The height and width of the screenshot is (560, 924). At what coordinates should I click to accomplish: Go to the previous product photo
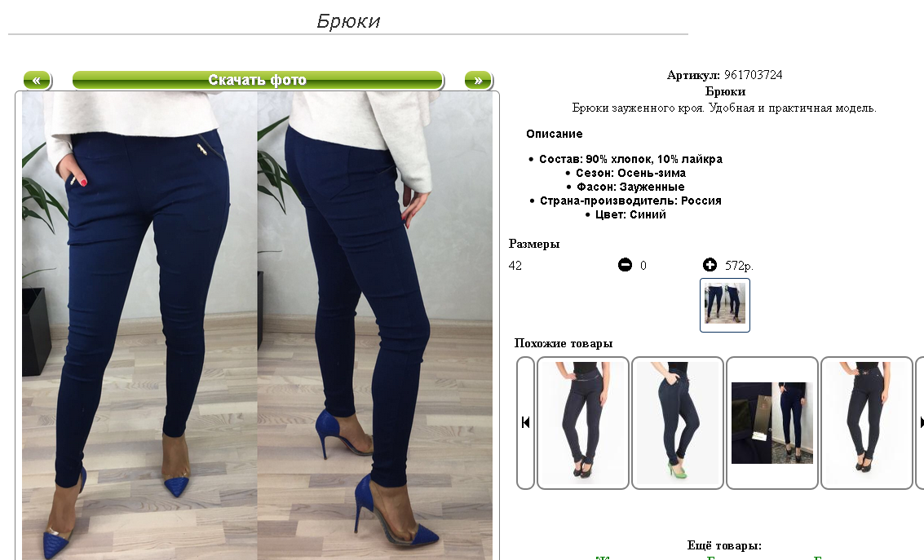pyautogui.click(x=38, y=80)
